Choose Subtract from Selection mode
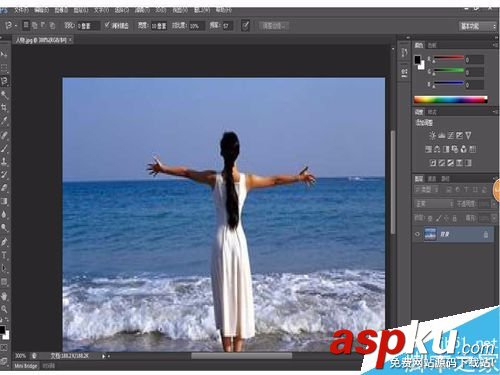500x375 pixels. click(x=43, y=25)
